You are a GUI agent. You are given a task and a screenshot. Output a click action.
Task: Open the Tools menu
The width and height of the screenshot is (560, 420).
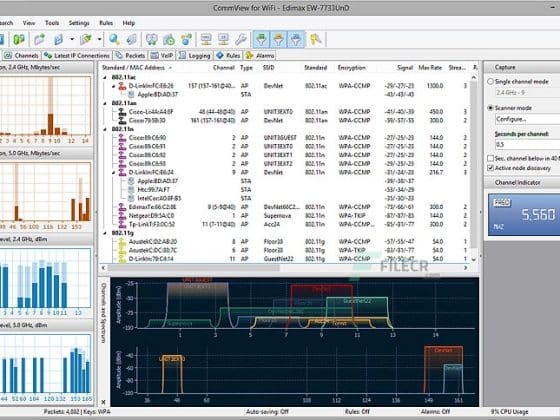pyautogui.click(x=52, y=23)
